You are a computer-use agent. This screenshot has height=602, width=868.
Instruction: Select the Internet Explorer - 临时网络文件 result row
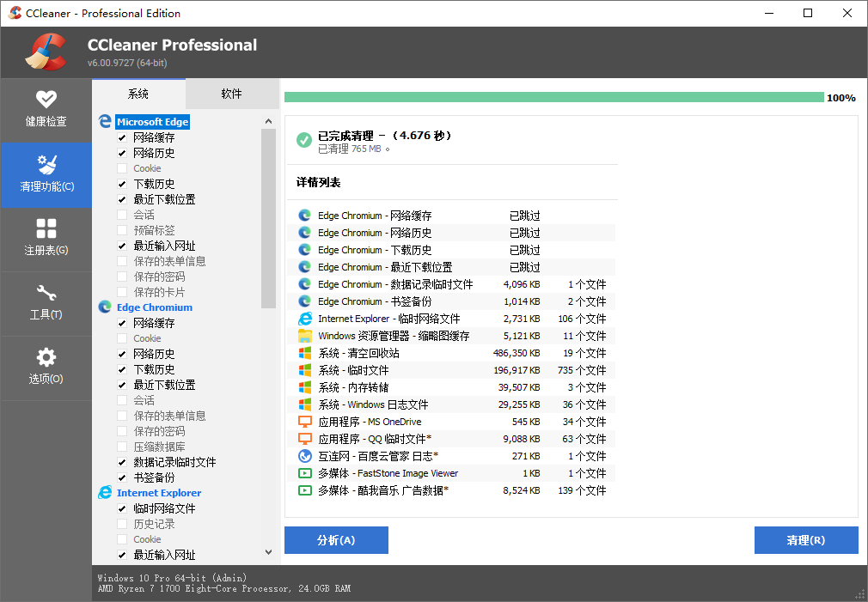click(452, 319)
